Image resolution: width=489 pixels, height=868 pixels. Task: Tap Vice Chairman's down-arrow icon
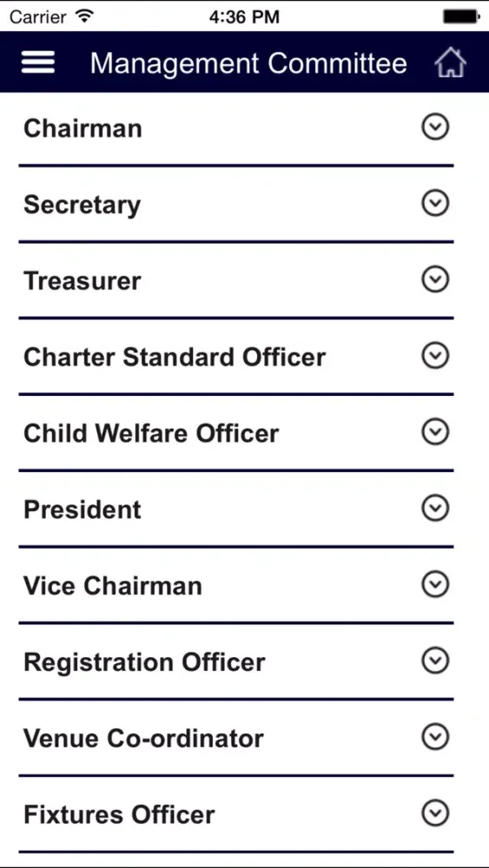(435, 584)
